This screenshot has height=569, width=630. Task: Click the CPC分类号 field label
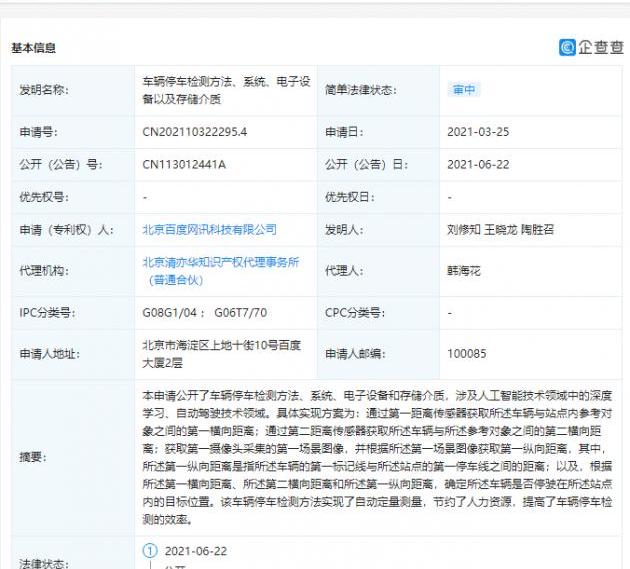point(354,313)
